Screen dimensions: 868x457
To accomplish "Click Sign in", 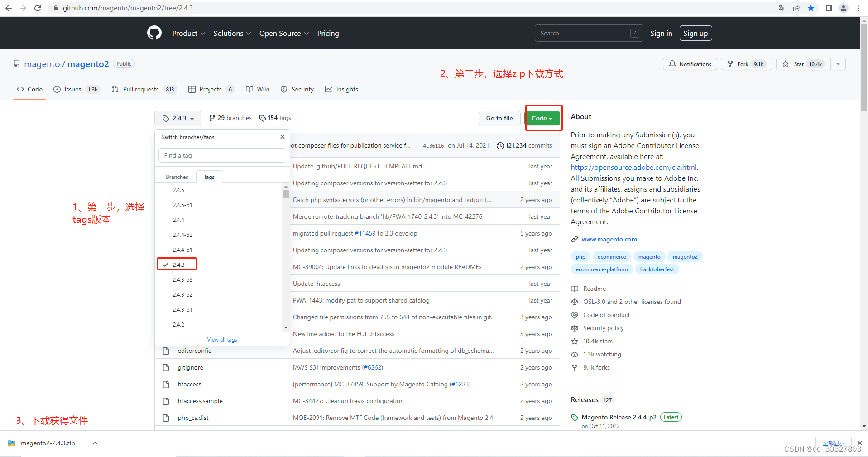I will tap(661, 33).
